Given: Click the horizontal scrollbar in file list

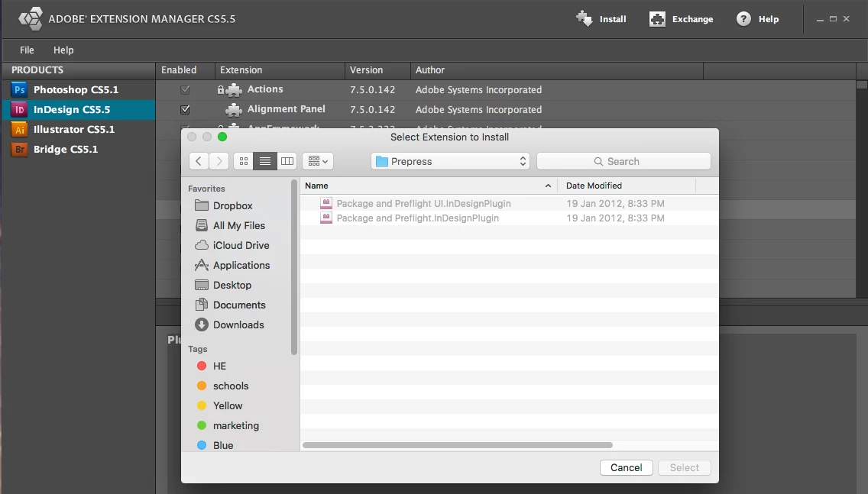Looking at the screenshot, I should (458, 445).
